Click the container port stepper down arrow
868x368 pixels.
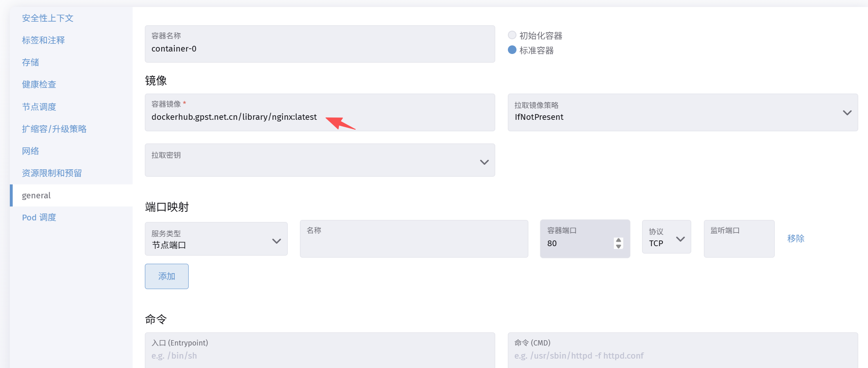(618, 246)
